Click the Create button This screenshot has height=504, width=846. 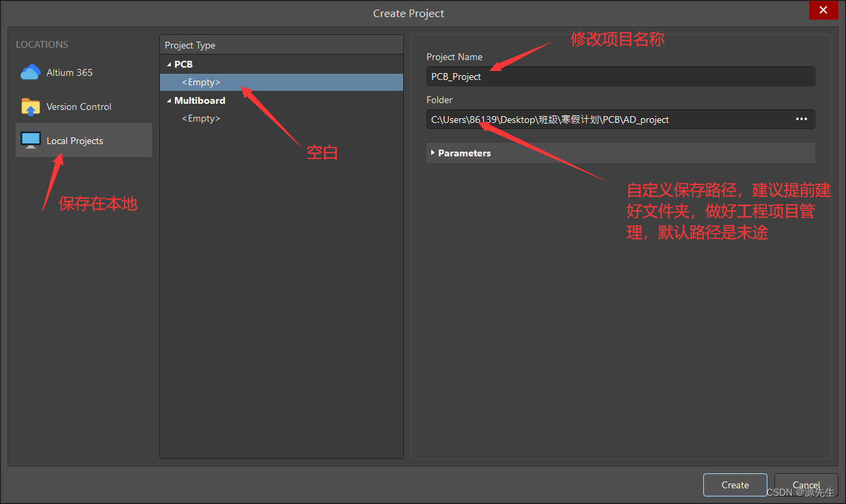pyautogui.click(x=735, y=485)
